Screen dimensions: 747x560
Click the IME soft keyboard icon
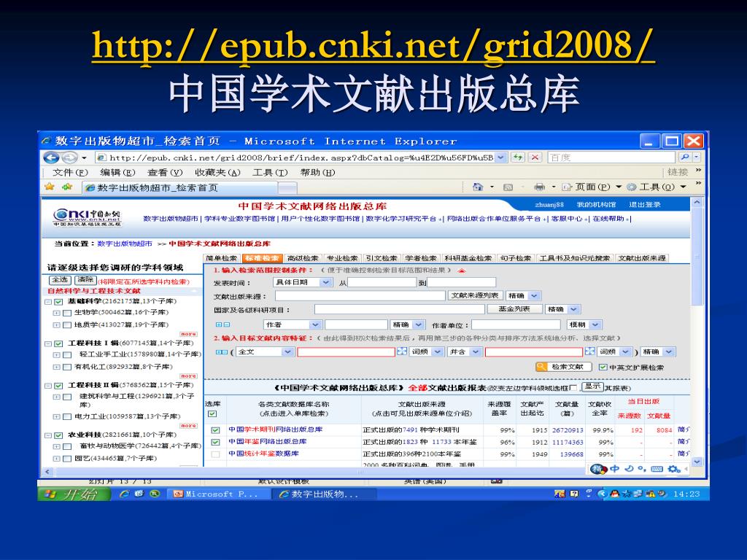click(657, 469)
